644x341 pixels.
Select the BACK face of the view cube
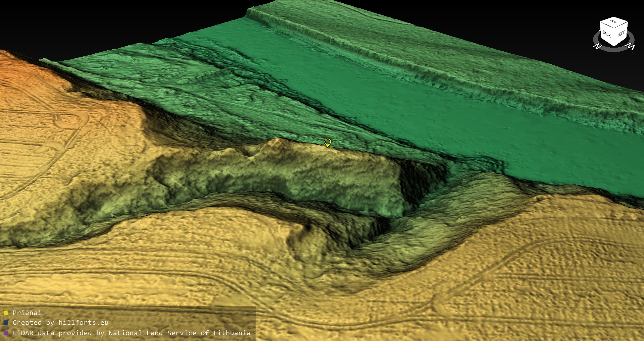pyautogui.click(x=606, y=34)
